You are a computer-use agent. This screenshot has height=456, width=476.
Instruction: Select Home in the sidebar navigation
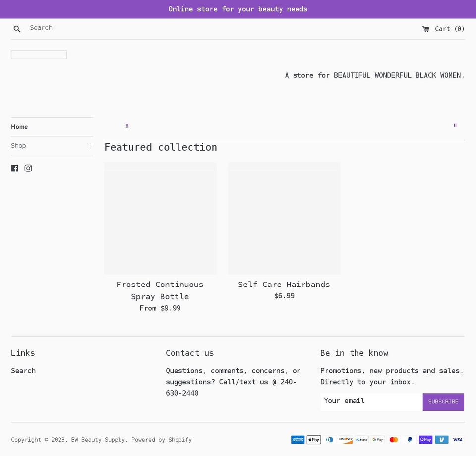coord(19,127)
